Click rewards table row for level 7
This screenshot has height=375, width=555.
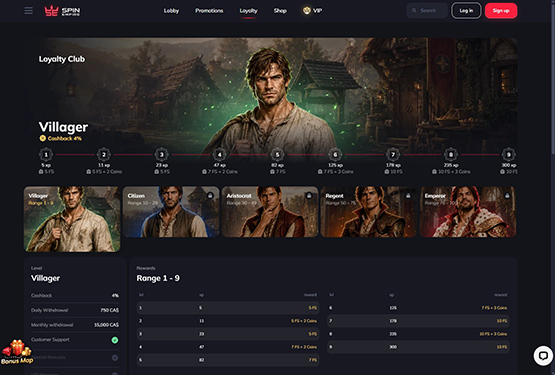[x=418, y=321]
